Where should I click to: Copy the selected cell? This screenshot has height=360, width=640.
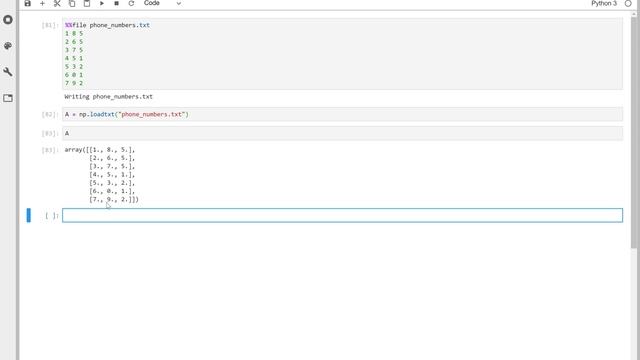(x=72, y=3)
